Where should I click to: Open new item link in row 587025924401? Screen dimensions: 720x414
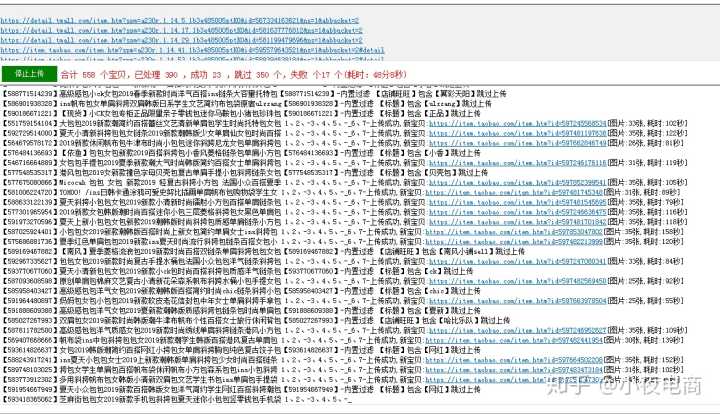pos(514,232)
